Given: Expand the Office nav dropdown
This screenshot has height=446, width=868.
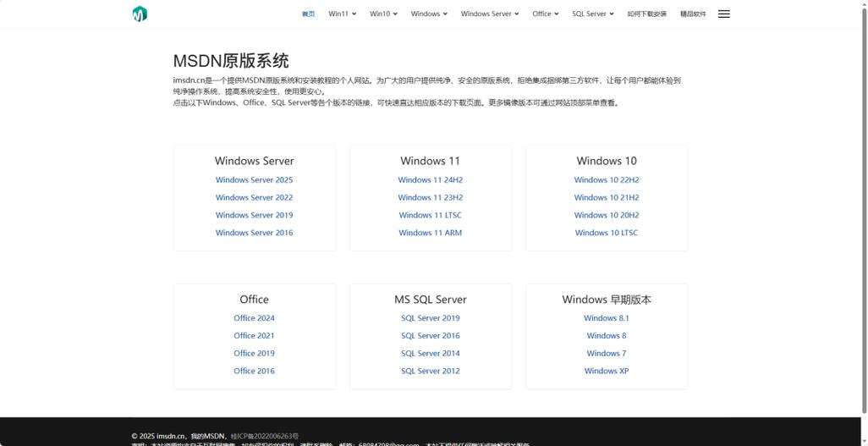Looking at the screenshot, I should (x=546, y=14).
